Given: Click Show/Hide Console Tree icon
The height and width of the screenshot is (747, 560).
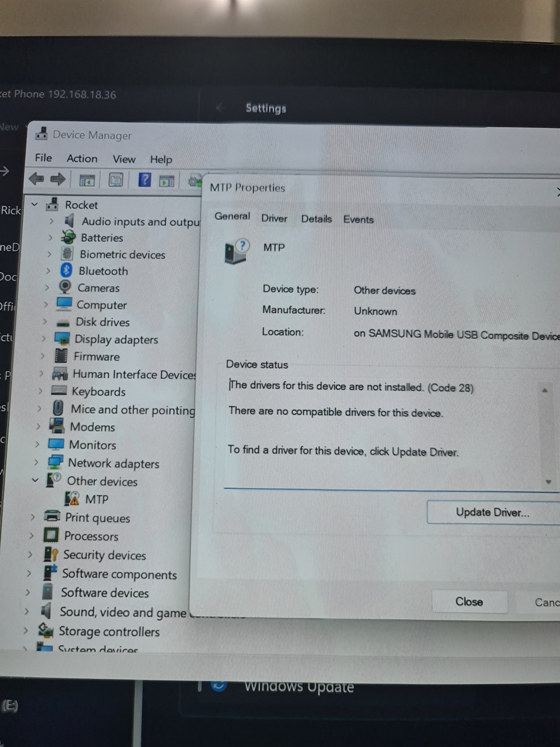Looking at the screenshot, I should [x=87, y=181].
